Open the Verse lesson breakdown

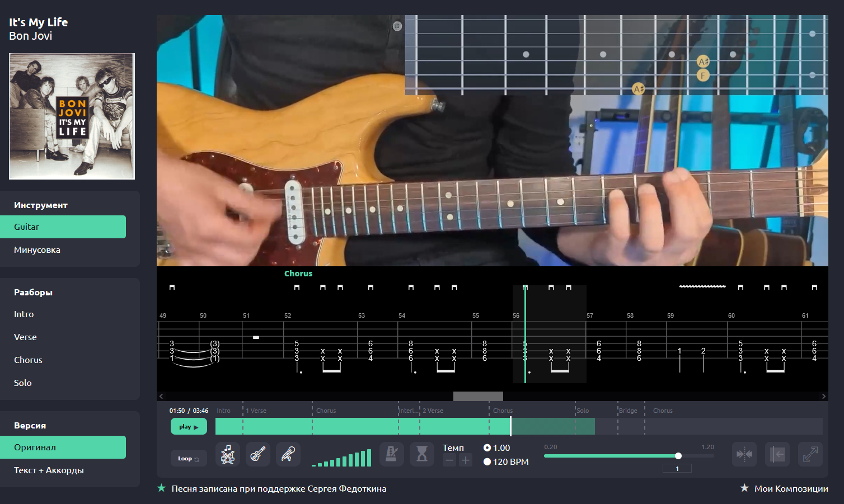[25, 337]
